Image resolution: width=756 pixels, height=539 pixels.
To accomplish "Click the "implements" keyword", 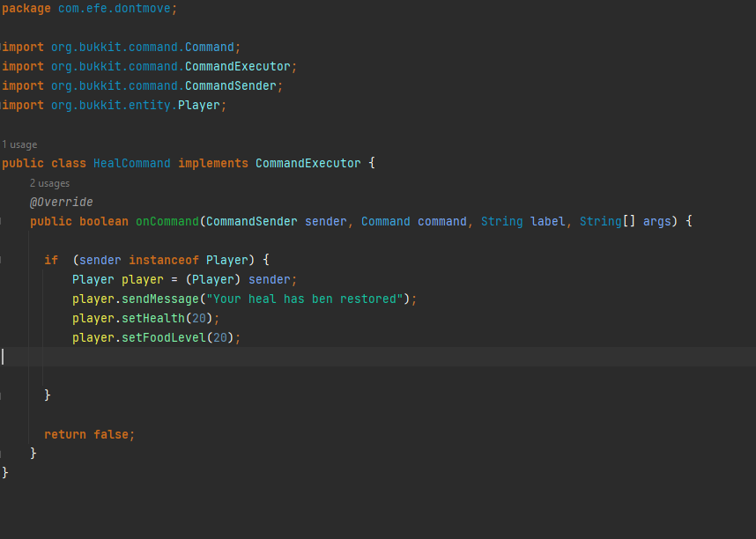I will (x=212, y=164).
